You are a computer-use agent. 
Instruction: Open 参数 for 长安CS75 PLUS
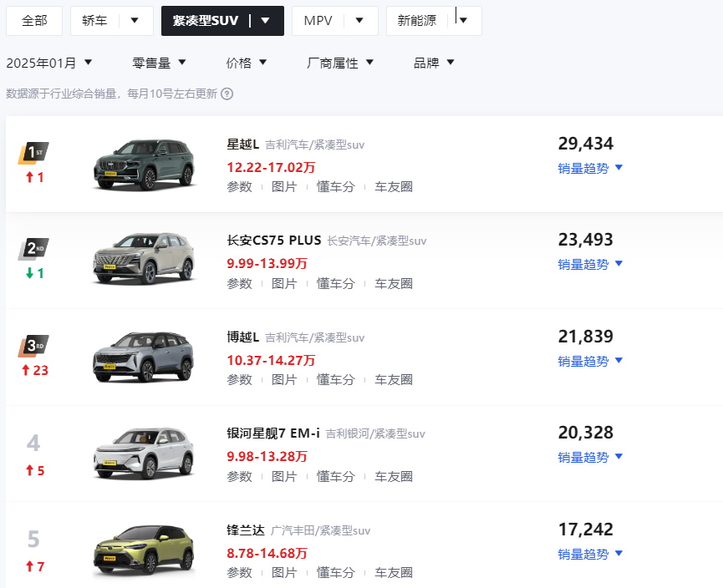(x=239, y=283)
